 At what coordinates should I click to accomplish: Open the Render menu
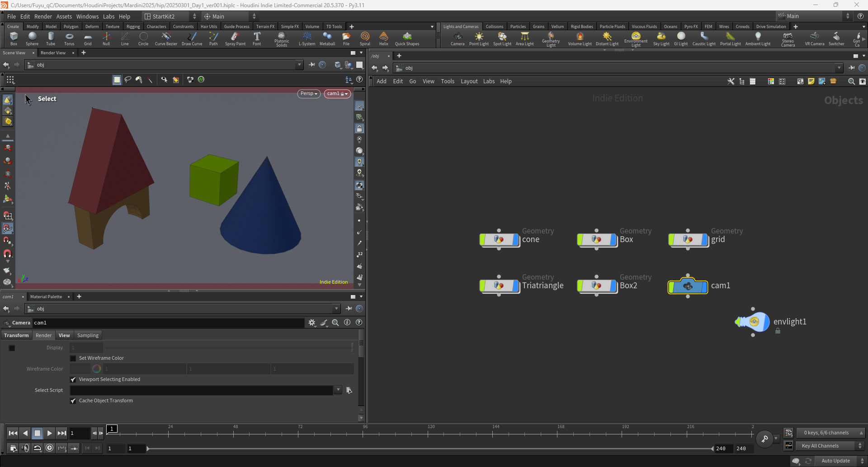(43, 16)
